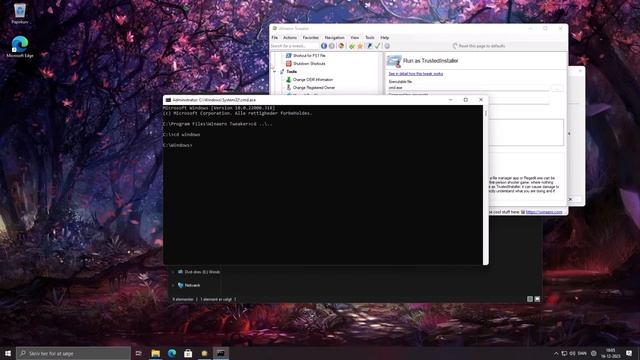Open 'See in detail how this tweak works' link
The height and width of the screenshot is (360, 640).
point(416,74)
